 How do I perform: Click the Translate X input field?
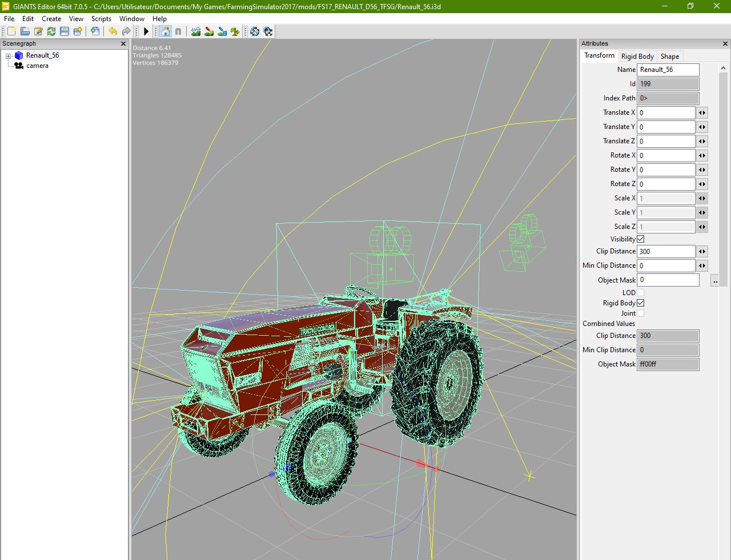666,112
